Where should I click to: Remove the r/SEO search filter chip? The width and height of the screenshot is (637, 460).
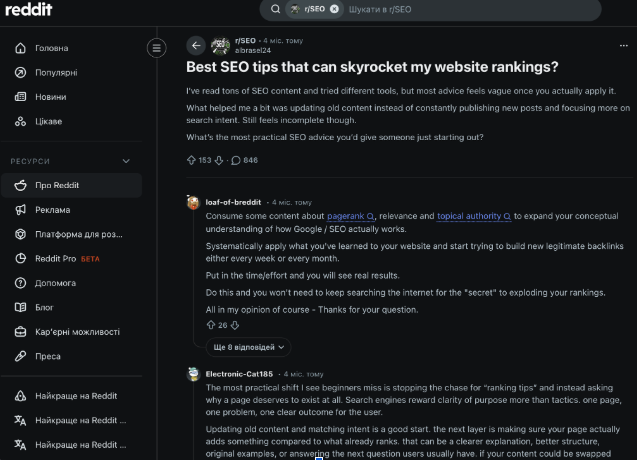point(334,9)
